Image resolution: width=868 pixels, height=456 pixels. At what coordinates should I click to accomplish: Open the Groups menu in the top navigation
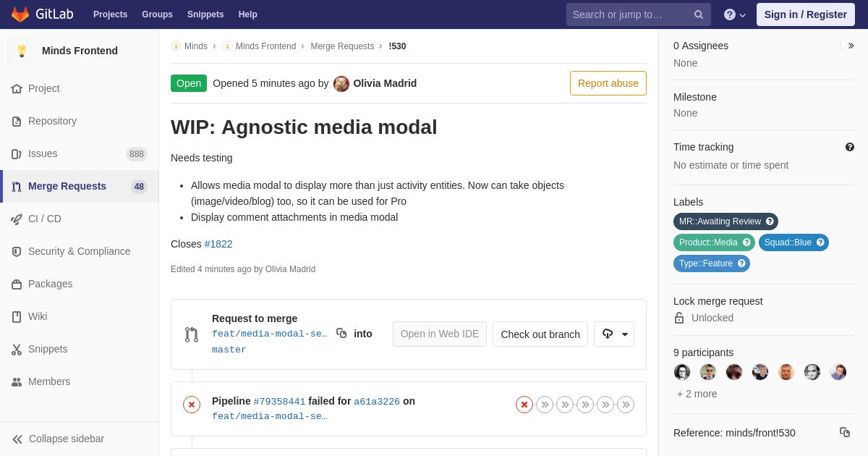pos(157,14)
